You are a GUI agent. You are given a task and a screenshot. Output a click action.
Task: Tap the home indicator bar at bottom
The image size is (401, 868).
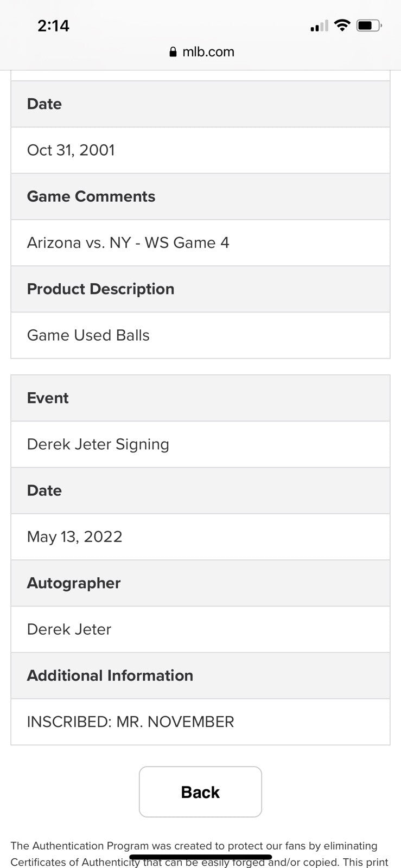tap(200, 857)
